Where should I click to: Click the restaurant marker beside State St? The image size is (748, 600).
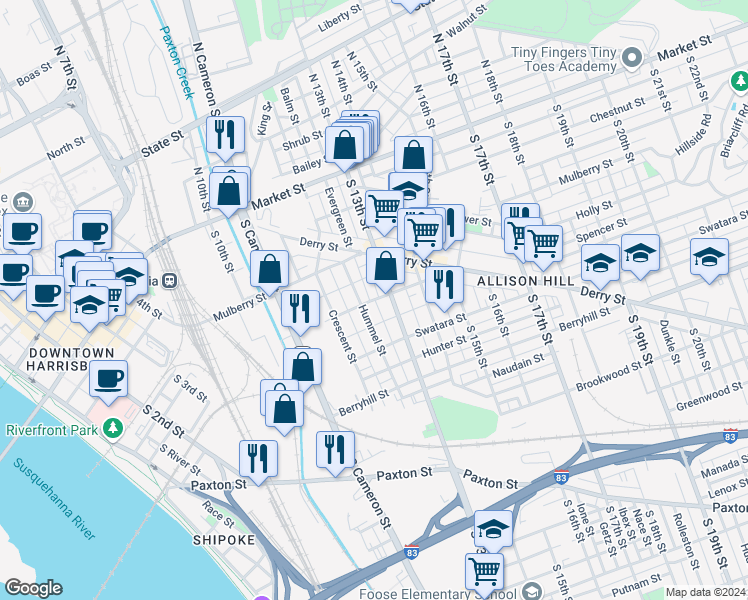(x=225, y=134)
